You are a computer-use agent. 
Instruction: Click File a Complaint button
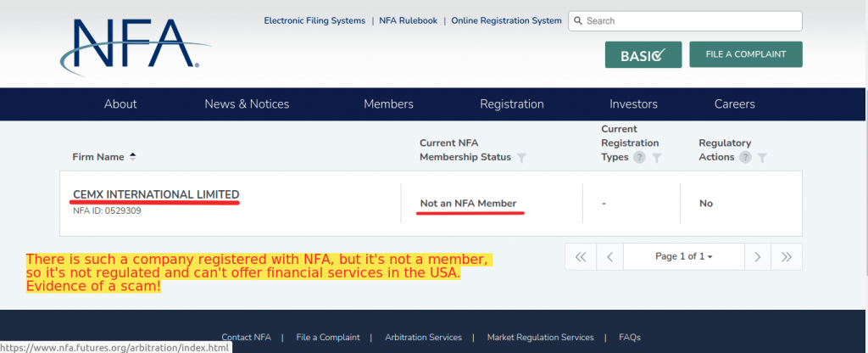(746, 54)
